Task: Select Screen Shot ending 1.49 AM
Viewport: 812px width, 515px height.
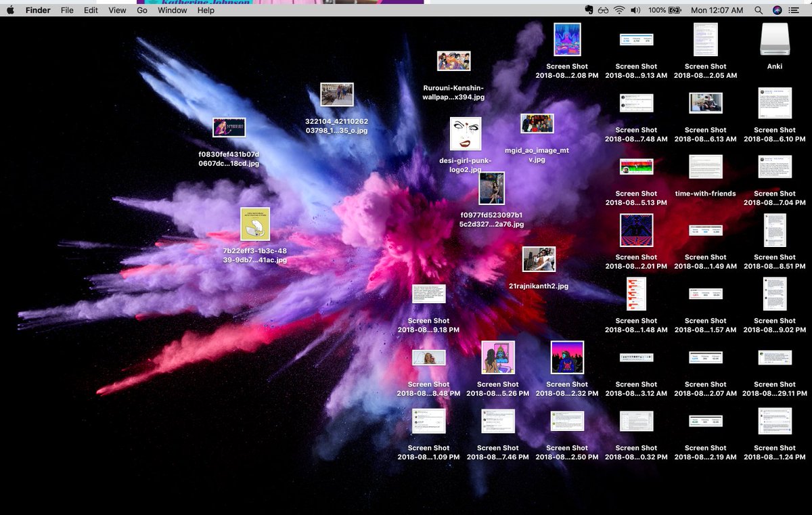Action: coord(706,230)
